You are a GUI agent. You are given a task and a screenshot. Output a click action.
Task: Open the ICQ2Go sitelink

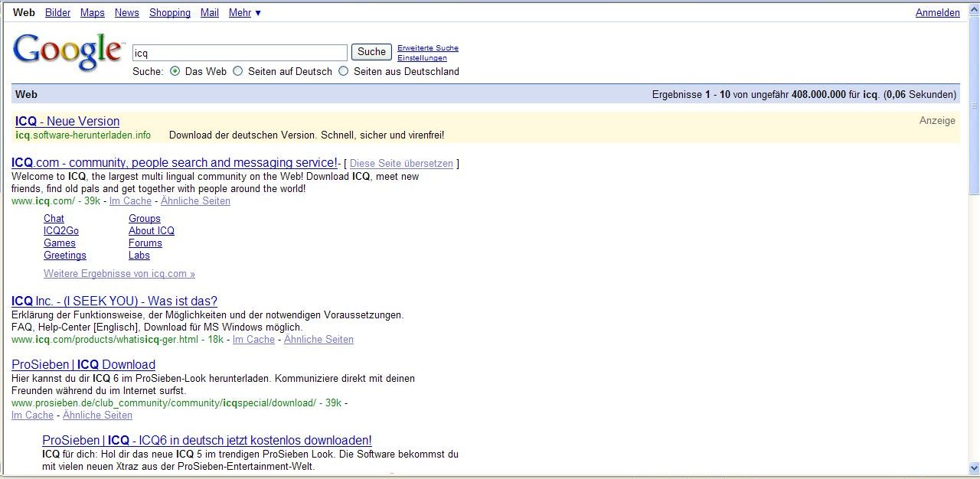coord(61,231)
